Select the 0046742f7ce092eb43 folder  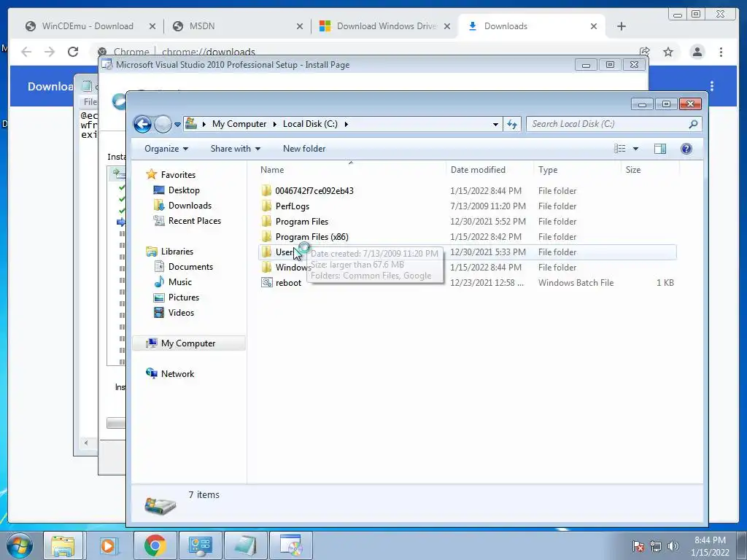[x=314, y=191]
